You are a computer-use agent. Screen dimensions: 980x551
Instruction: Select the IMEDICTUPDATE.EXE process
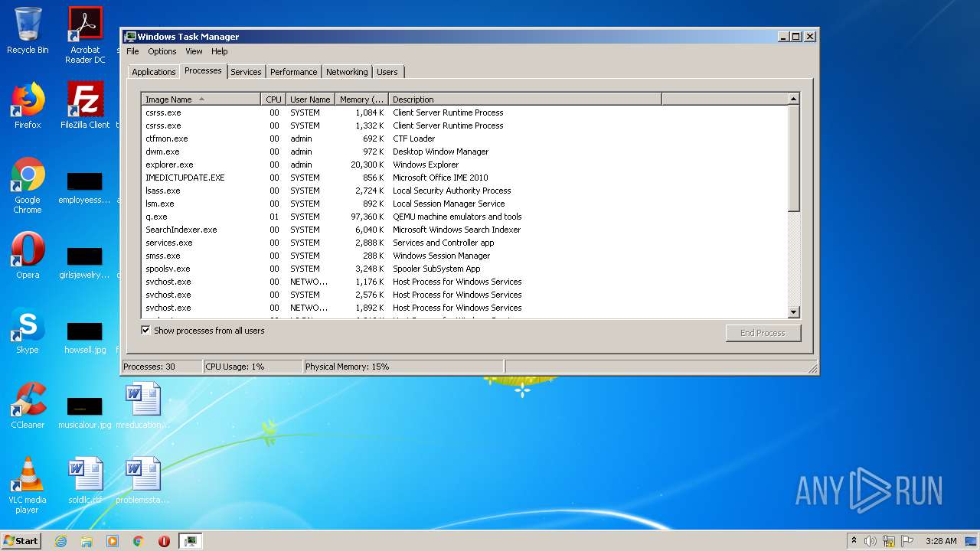point(465,178)
